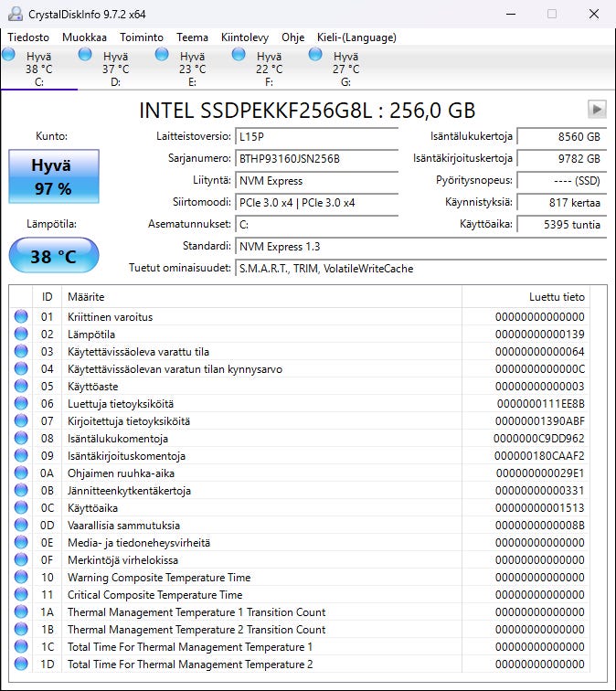This screenshot has height=691, width=616.
Task: Open the Tiedosto menu
Action: (29, 37)
